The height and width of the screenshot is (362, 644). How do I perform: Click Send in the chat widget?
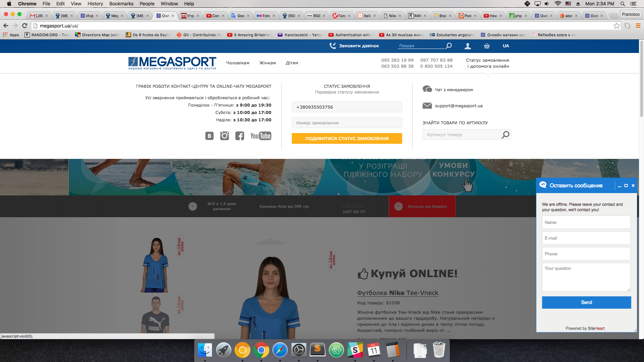(586, 302)
